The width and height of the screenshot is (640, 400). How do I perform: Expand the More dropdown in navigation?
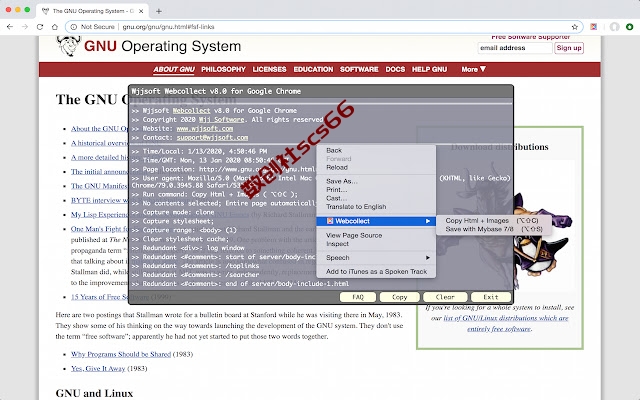click(473, 69)
